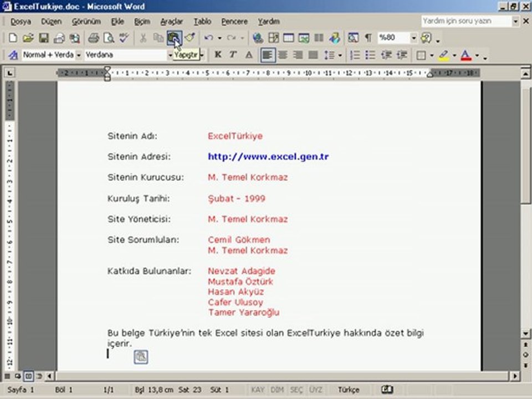The height and width of the screenshot is (399, 532).
Task: Print the document via printer icon
Action: 93,38
